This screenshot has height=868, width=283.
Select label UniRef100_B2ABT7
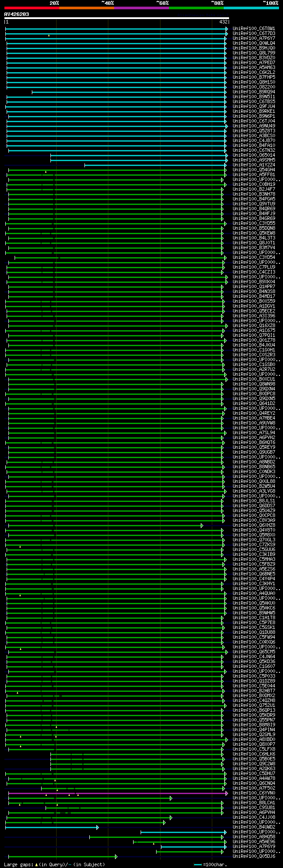[x=254, y=691]
